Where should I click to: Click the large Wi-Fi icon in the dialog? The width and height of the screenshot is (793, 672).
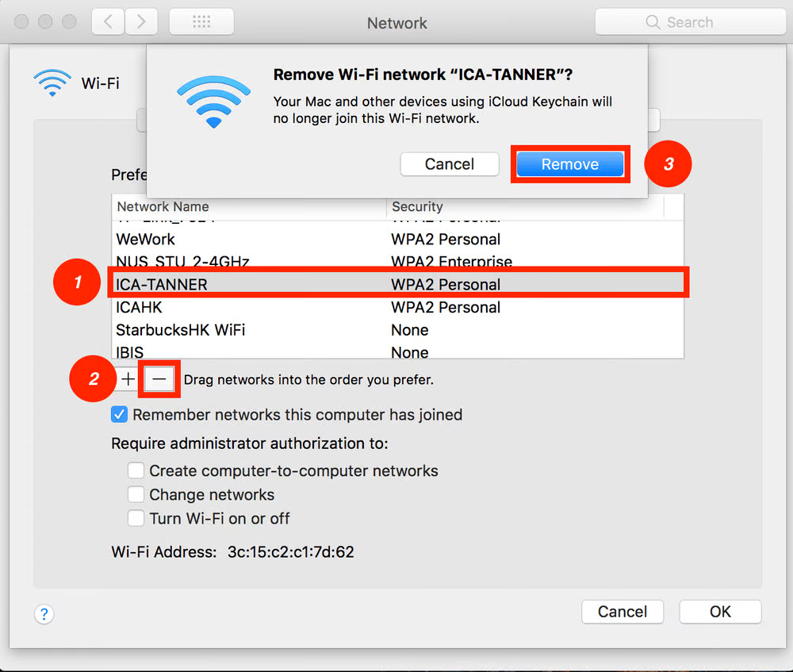213,102
